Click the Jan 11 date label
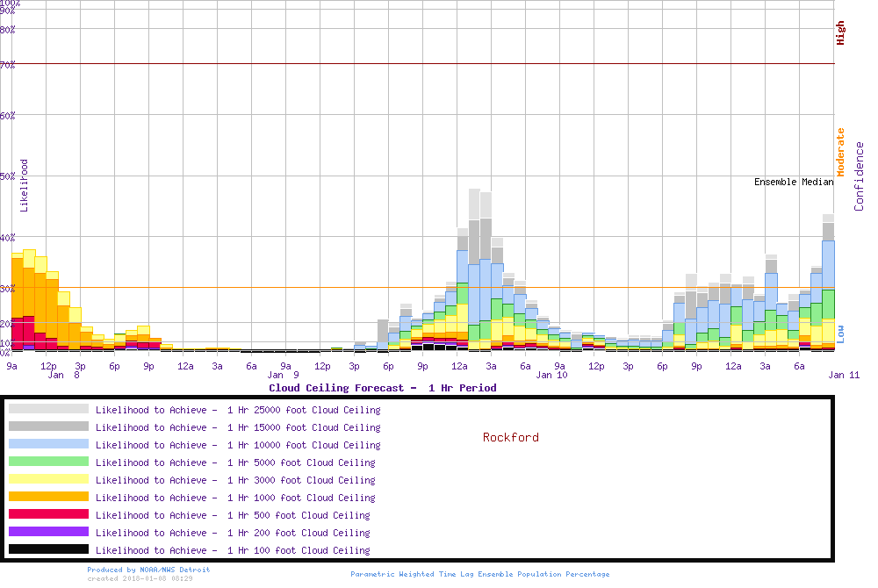Image resolution: width=878 pixels, height=588 pixels. (x=844, y=375)
